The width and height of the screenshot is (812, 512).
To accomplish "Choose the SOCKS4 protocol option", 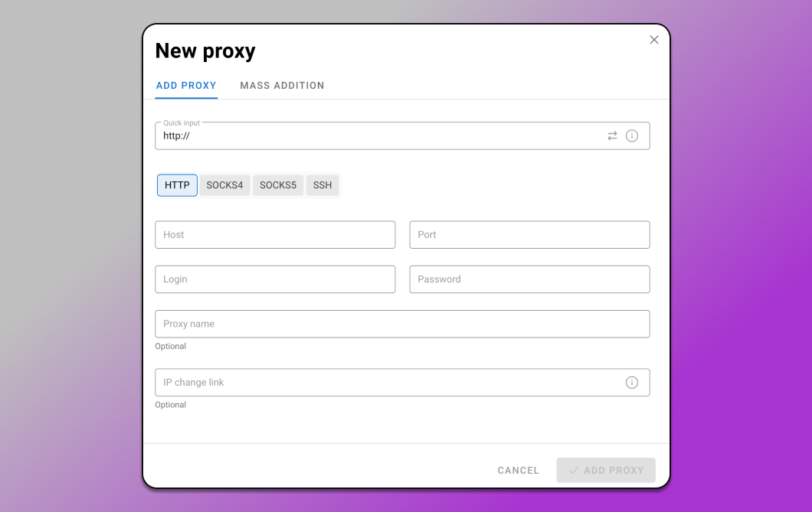I will (224, 185).
